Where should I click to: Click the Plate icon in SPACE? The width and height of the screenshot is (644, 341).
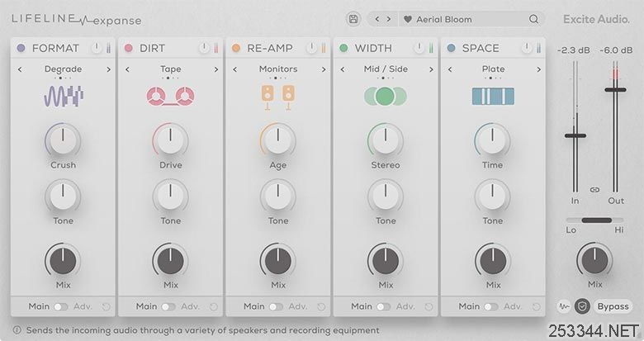[493, 96]
